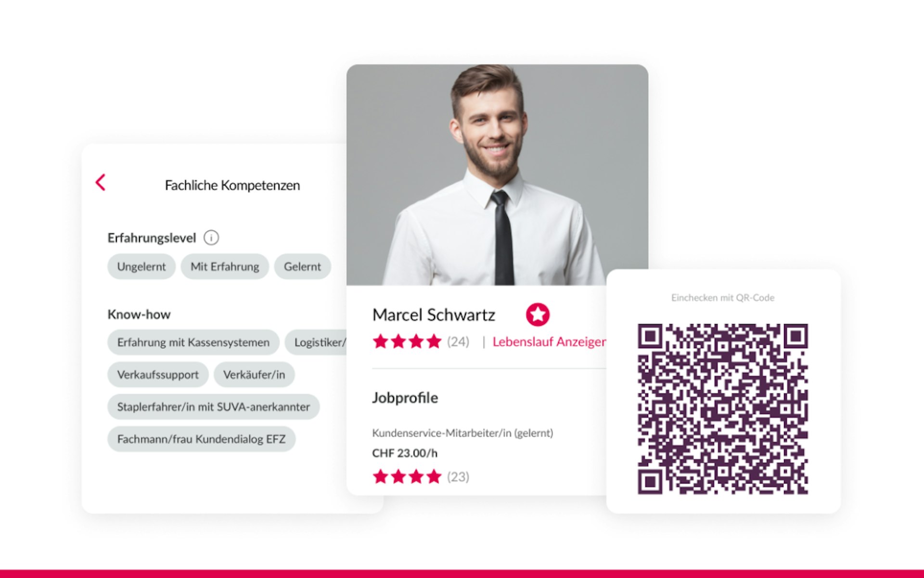Toggle Erfahrung mit Kassensystemen skill chip
Viewport: 924px width, 578px height.
pos(193,342)
